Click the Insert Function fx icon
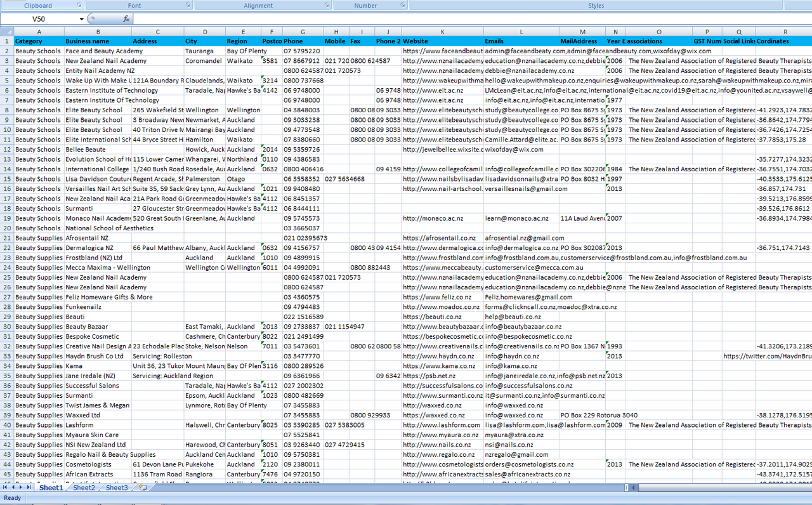This screenshot has height=505, width=812. tap(126, 19)
